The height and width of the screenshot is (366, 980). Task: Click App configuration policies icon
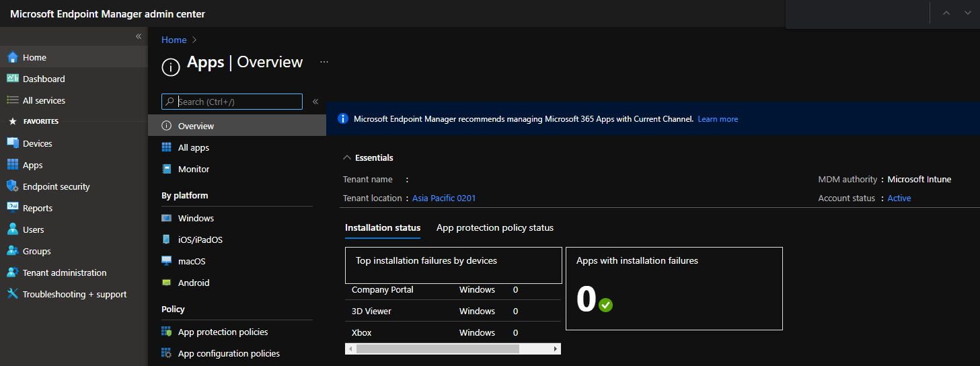click(167, 353)
